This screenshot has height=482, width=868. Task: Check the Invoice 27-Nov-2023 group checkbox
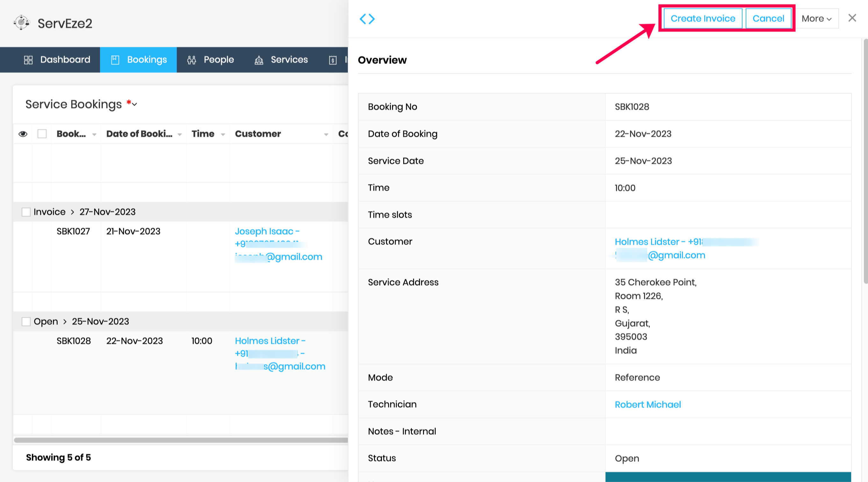26,212
